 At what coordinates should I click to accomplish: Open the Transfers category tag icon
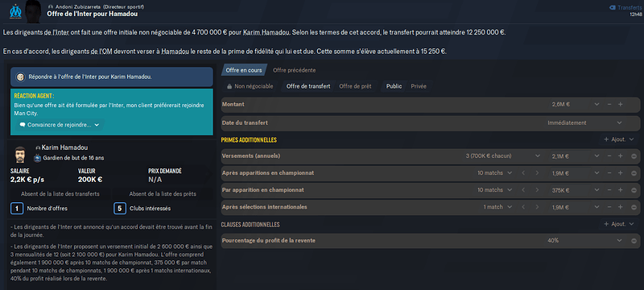coord(612,7)
